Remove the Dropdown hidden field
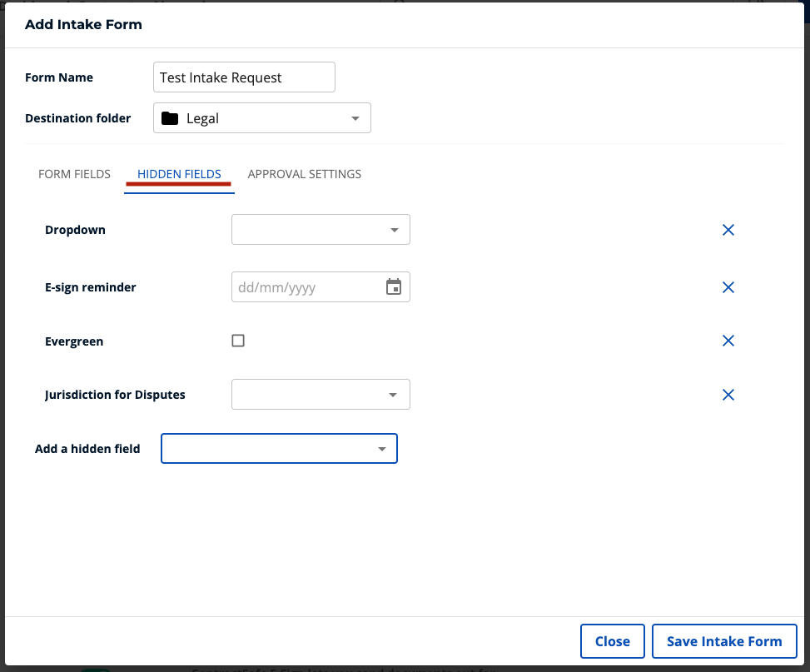810x672 pixels. click(x=728, y=230)
